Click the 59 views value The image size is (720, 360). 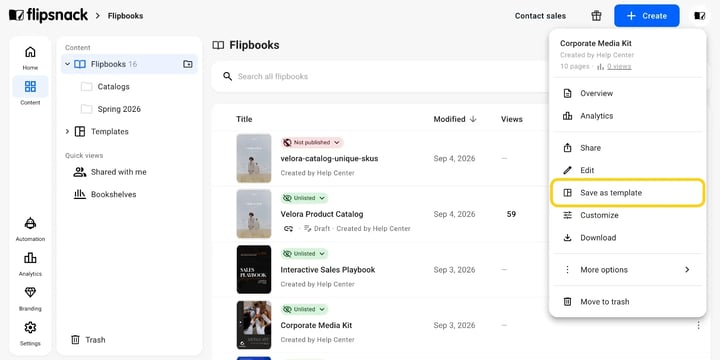coord(511,214)
